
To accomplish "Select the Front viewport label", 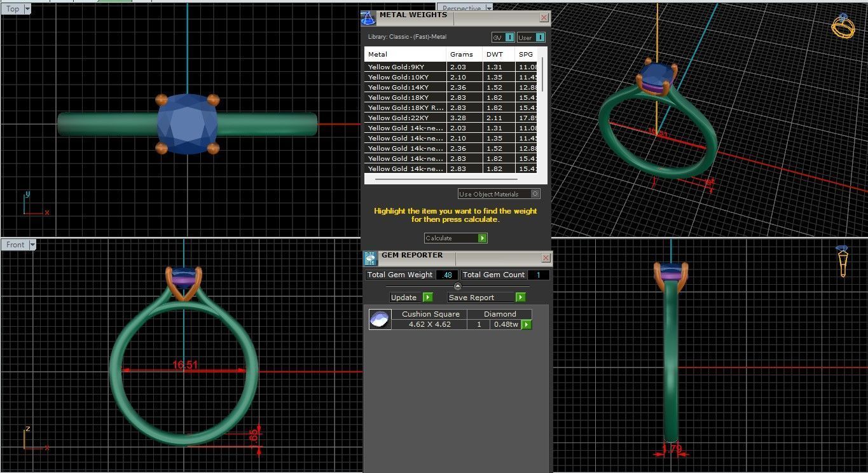I will (x=15, y=245).
